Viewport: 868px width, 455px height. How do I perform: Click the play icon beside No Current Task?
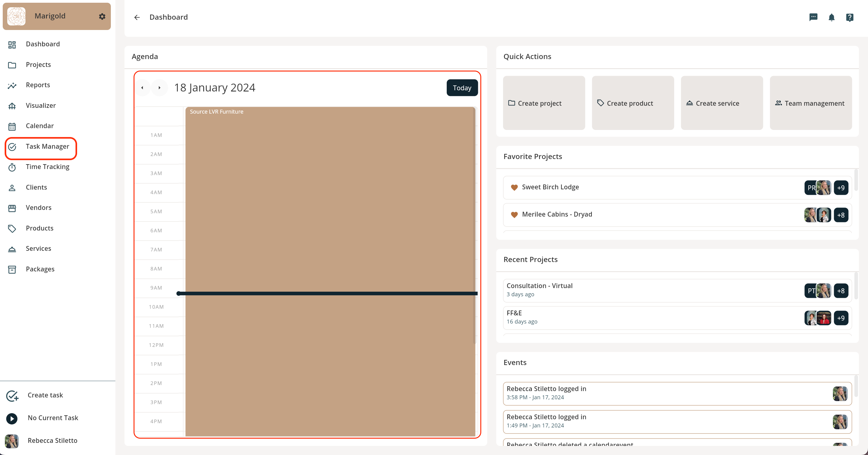[x=12, y=418]
